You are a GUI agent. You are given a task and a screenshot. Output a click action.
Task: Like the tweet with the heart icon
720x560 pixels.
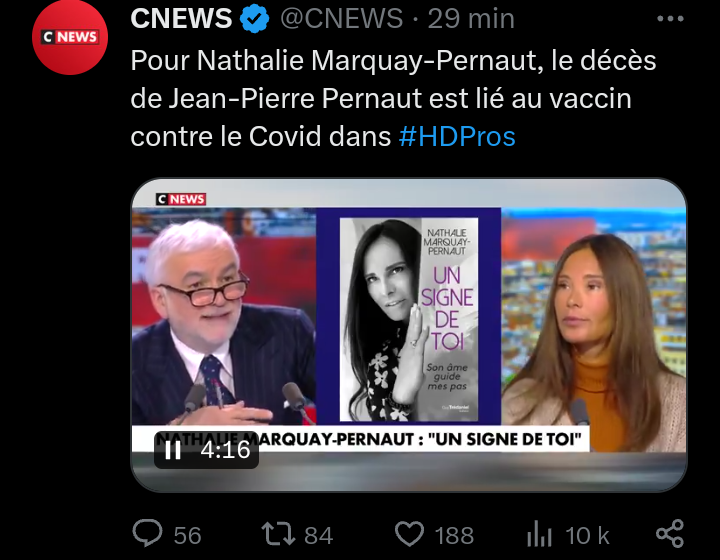[410, 534]
